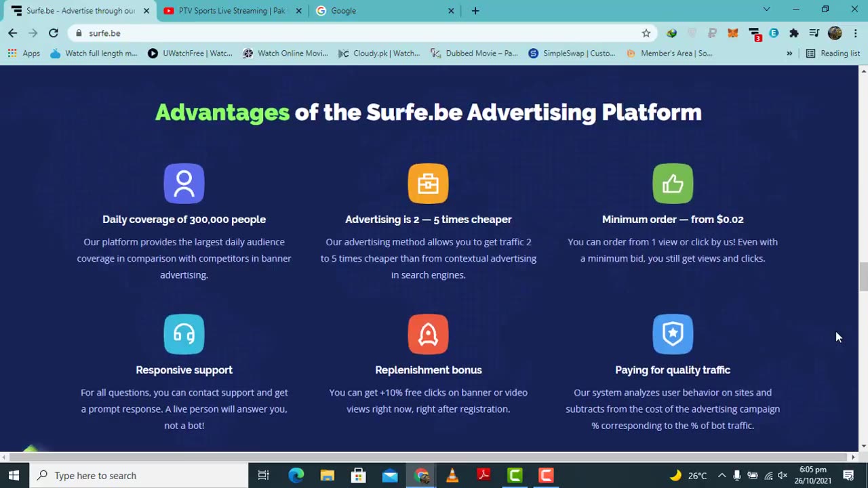Close the Google tab
Image resolution: width=868 pixels, height=488 pixels.
coord(451,10)
